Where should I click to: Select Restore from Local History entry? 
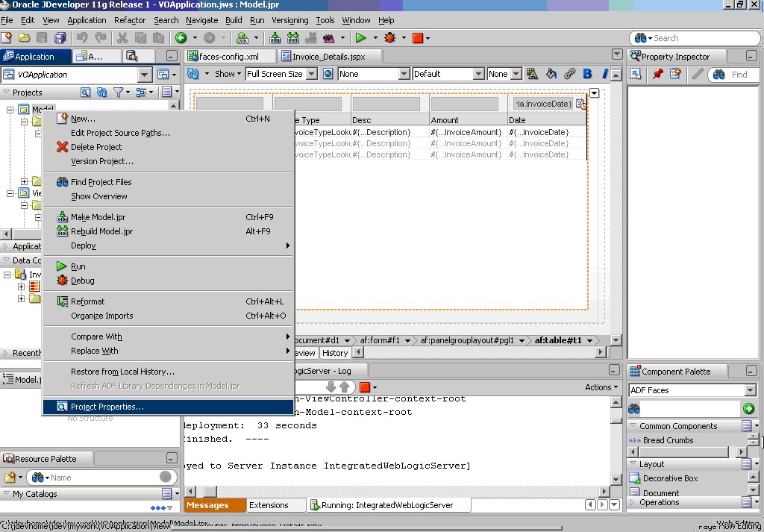[169, 372]
